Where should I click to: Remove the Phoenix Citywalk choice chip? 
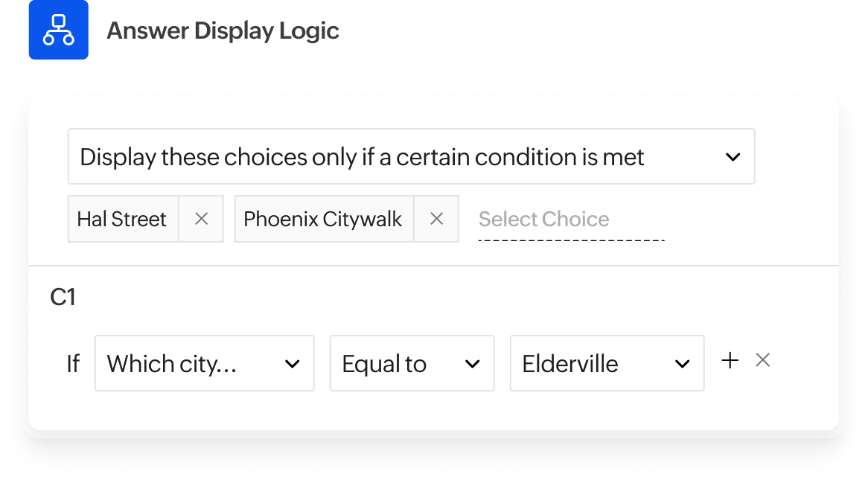pyautogui.click(x=436, y=219)
